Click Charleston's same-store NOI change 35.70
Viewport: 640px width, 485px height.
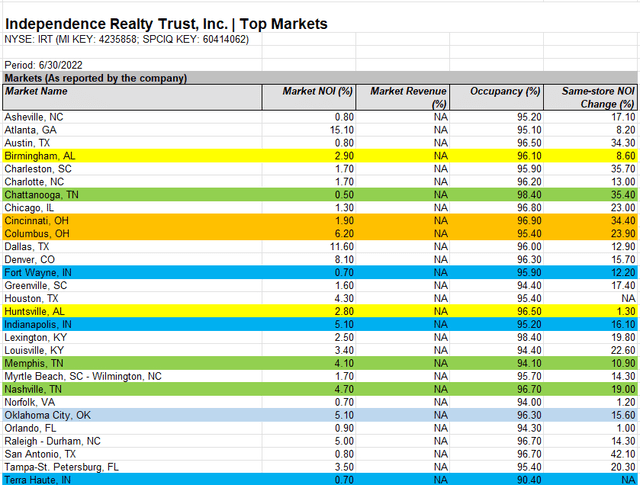click(x=623, y=169)
